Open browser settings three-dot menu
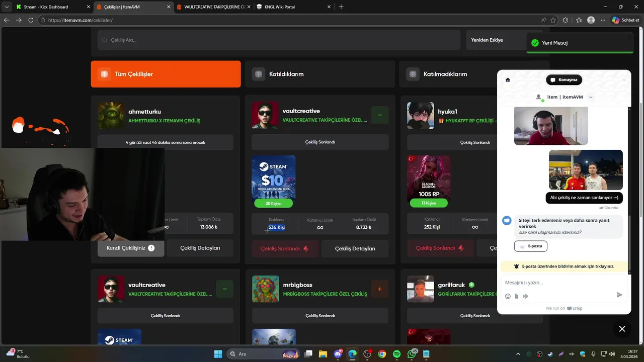 (603, 20)
